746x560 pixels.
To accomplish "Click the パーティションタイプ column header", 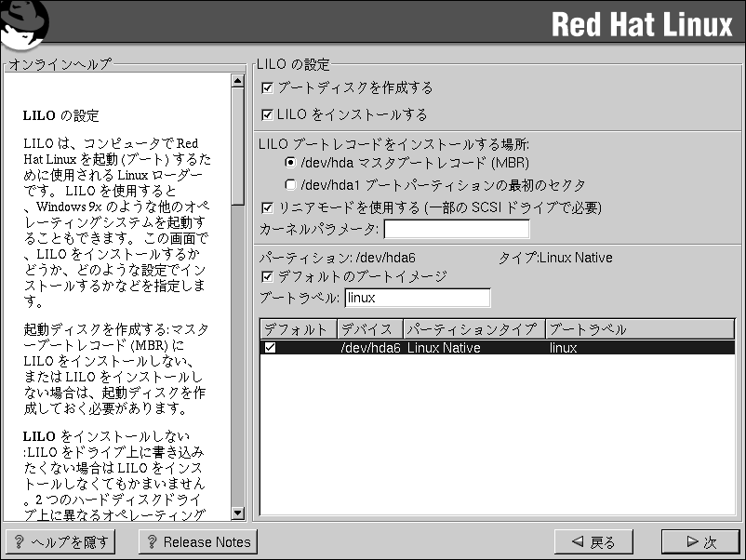I will [x=473, y=330].
